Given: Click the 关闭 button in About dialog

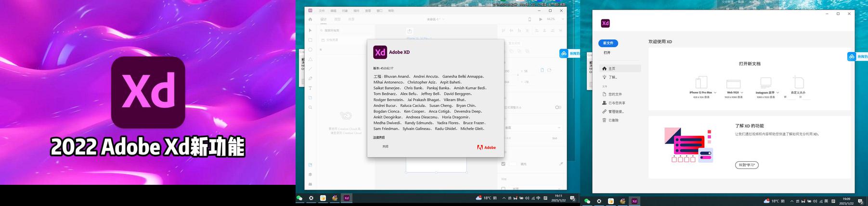Looking at the screenshot, I should click(385, 146).
